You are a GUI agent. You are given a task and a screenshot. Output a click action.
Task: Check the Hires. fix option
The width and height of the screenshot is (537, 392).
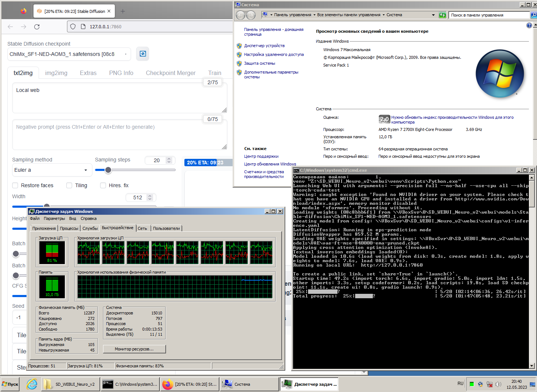point(103,185)
